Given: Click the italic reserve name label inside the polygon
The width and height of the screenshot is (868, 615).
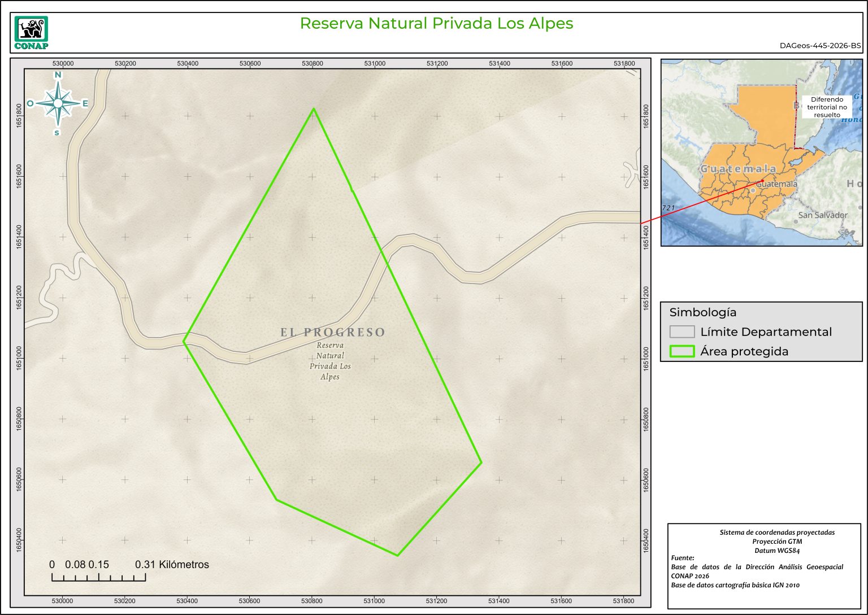Looking at the screenshot, I should pos(330,361).
